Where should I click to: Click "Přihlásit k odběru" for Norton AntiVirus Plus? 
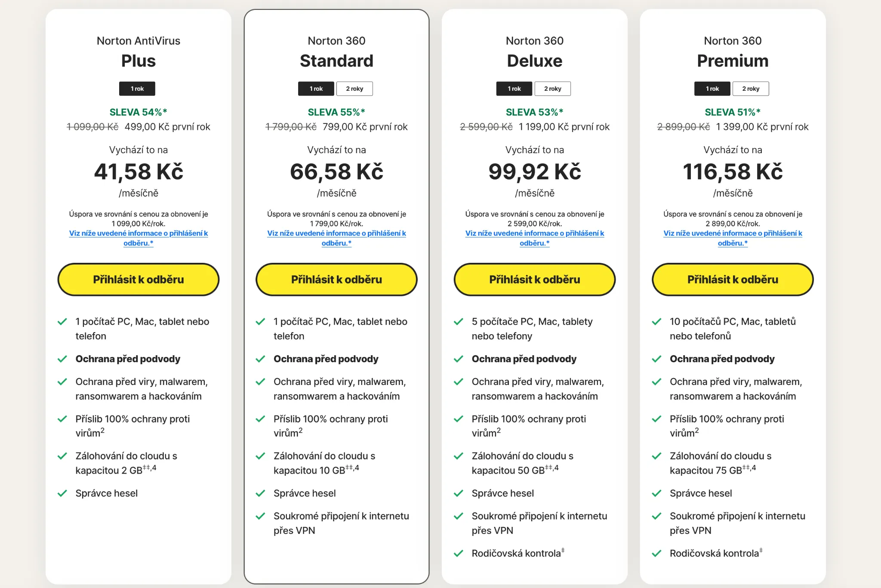pyautogui.click(x=138, y=280)
